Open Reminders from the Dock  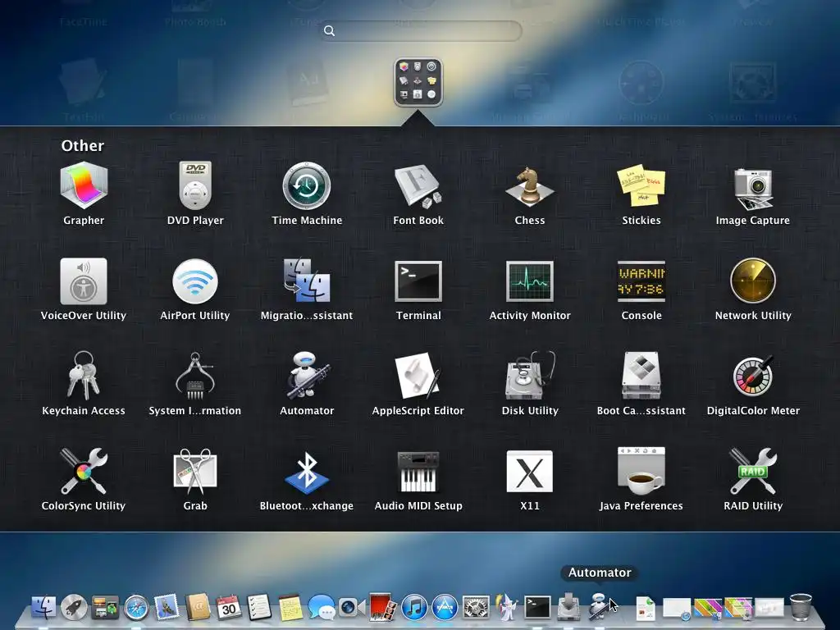[259, 608]
